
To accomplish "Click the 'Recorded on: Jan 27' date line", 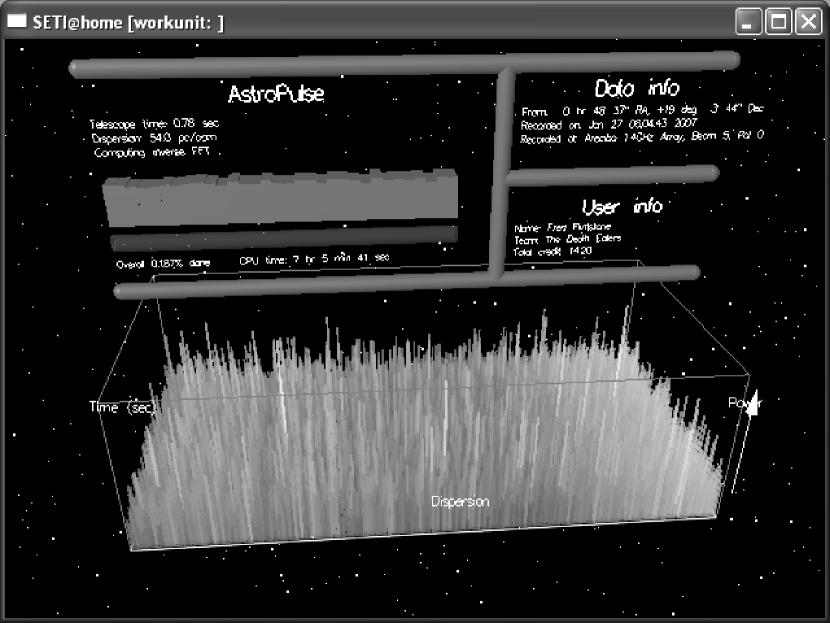I will [609, 124].
